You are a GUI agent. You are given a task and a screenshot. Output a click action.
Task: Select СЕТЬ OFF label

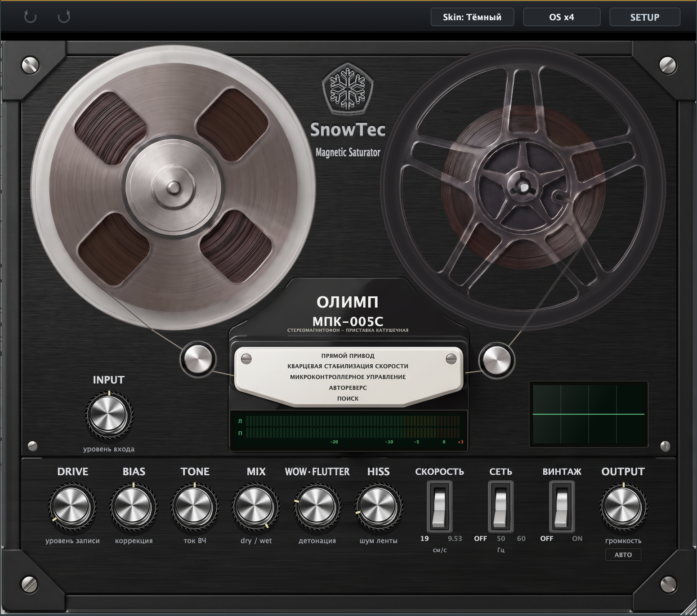click(x=480, y=539)
